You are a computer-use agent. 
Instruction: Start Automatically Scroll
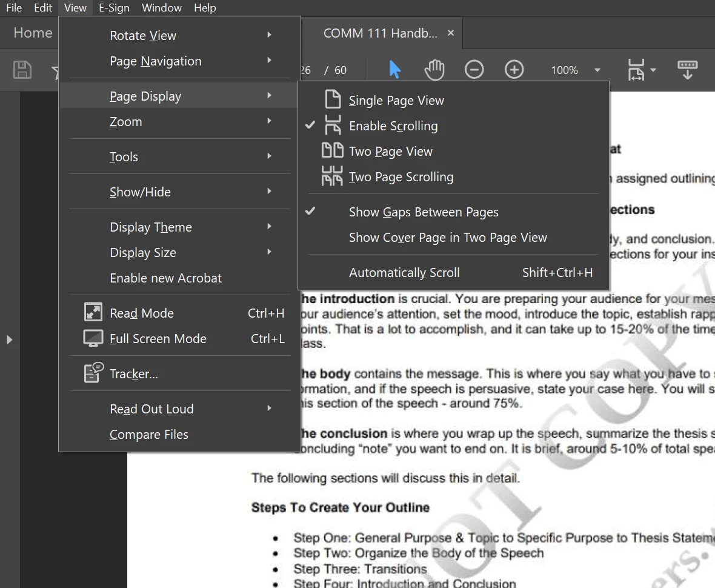454,272
